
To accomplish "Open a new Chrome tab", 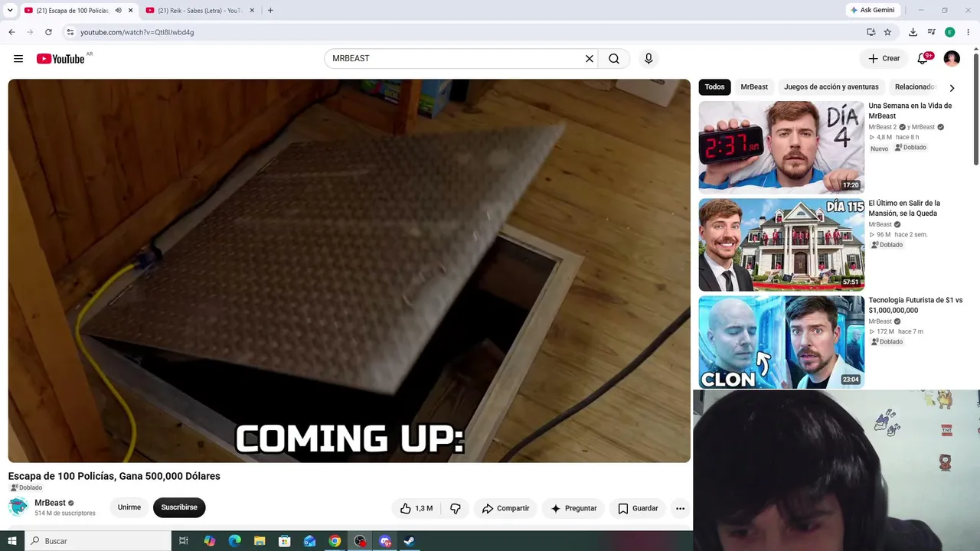I will (270, 11).
